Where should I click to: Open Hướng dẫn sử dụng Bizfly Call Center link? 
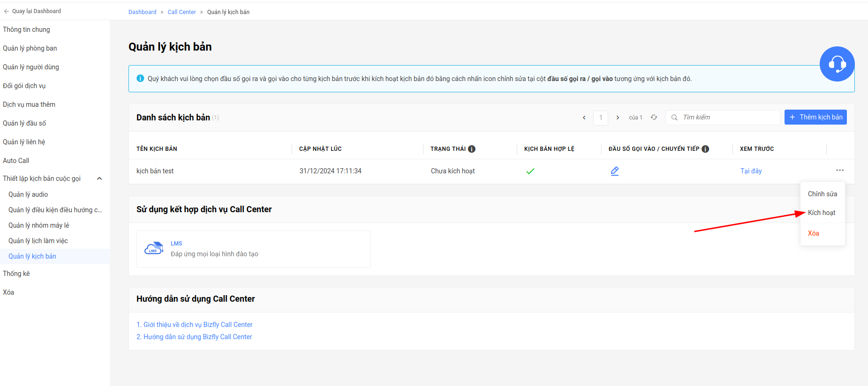(194, 337)
